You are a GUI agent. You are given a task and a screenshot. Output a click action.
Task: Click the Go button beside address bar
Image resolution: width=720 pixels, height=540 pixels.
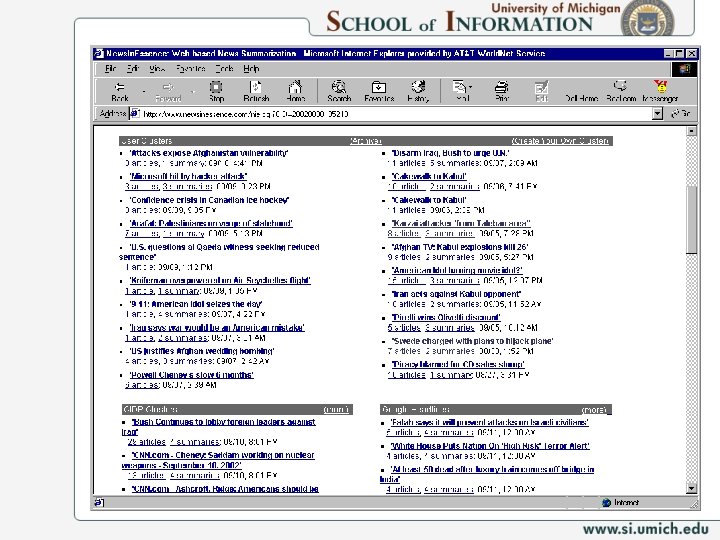(x=681, y=113)
